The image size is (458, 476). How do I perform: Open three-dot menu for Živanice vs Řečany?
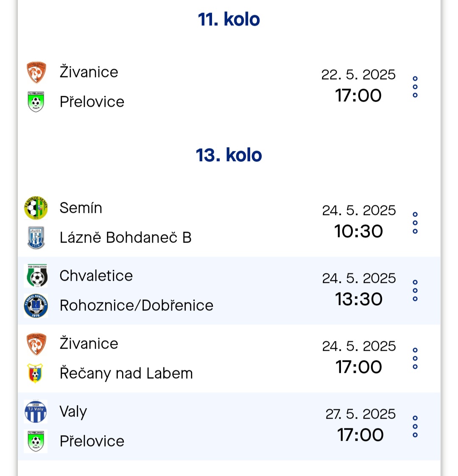click(415, 358)
